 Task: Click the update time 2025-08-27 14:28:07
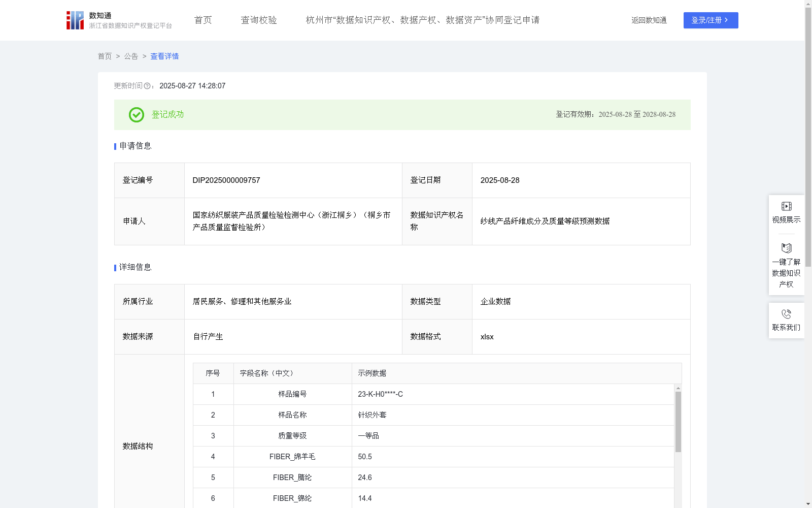[192, 86]
